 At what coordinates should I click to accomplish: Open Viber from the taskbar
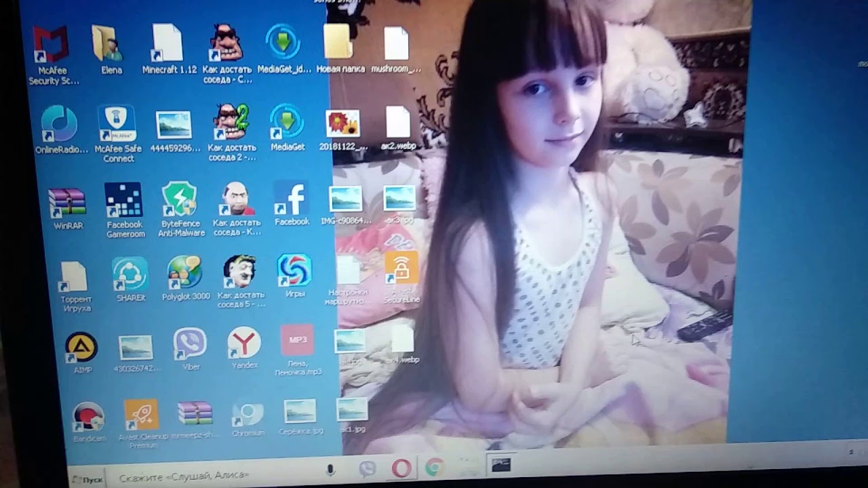368,468
